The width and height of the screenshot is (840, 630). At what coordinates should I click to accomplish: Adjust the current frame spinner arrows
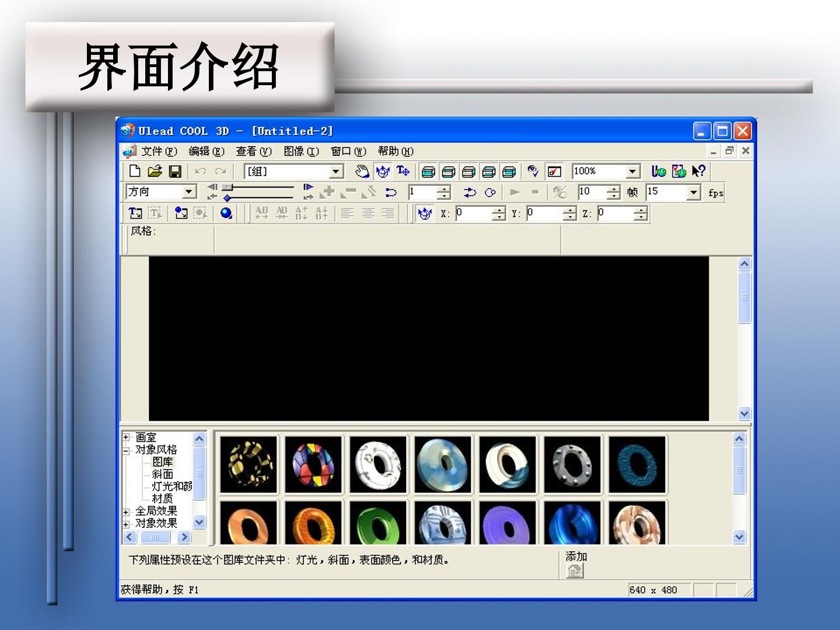pos(444,192)
